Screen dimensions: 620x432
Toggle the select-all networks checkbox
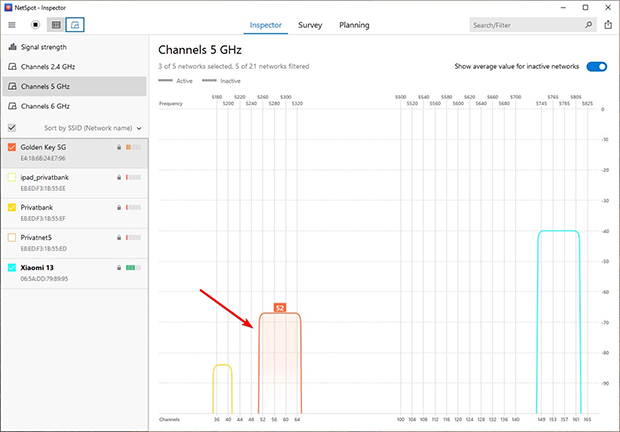[12, 128]
